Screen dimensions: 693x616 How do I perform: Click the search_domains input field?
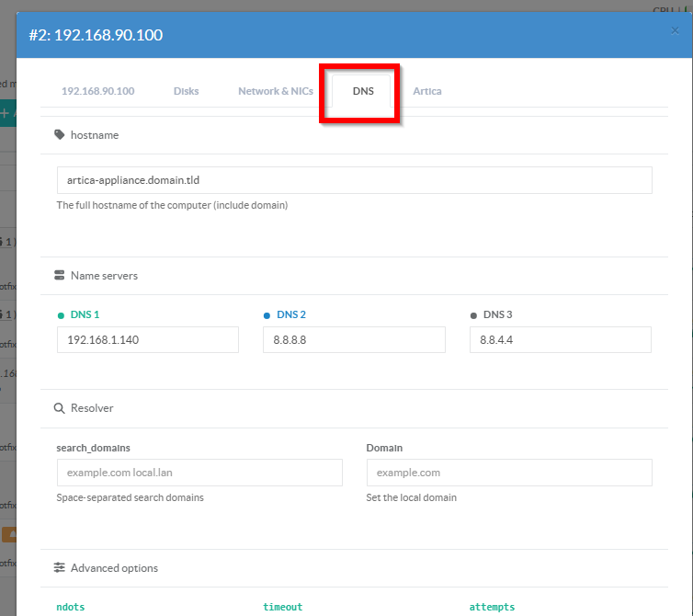point(199,473)
